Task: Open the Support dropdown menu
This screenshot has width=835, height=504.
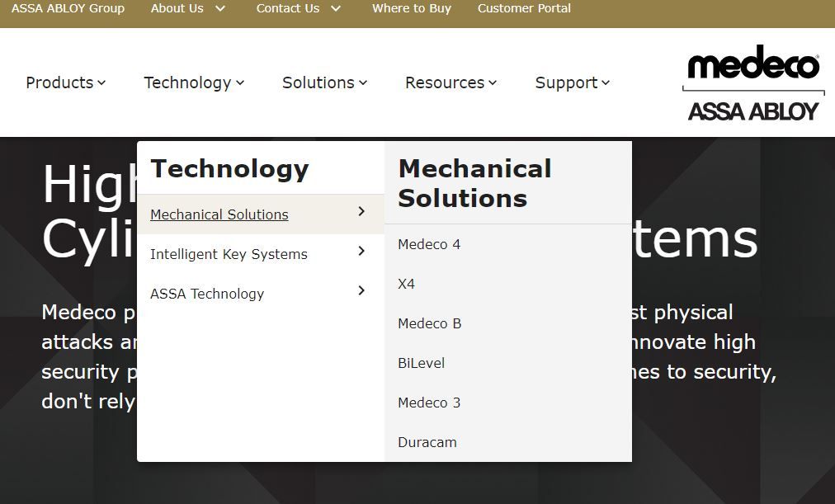Action: pos(572,82)
